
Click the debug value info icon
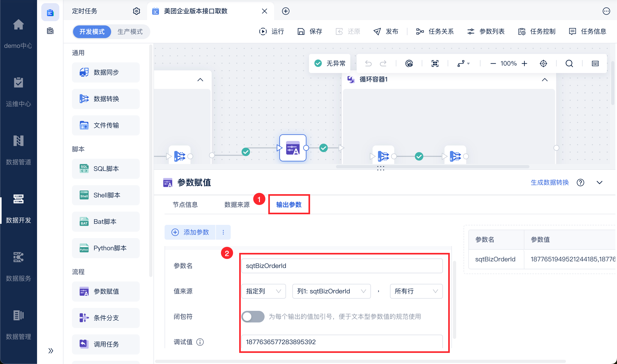pyautogui.click(x=200, y=342)
